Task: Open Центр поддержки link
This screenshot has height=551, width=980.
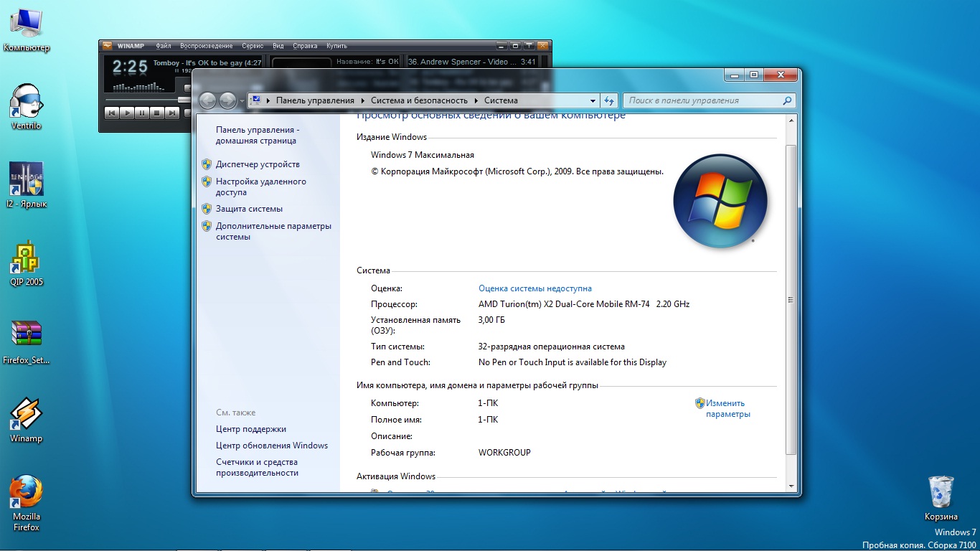Action: [x=251, y=429]
